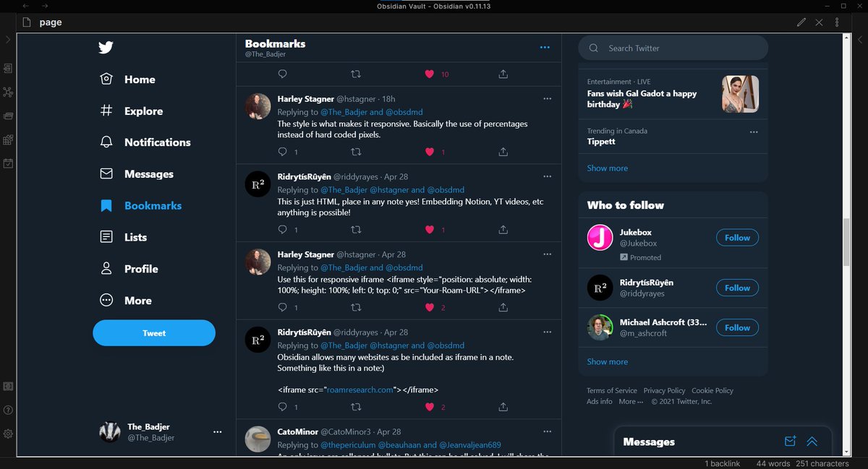Compose new message icon in Messages drawer
This screenshot has width=868, height=469.
click(790, 442)
